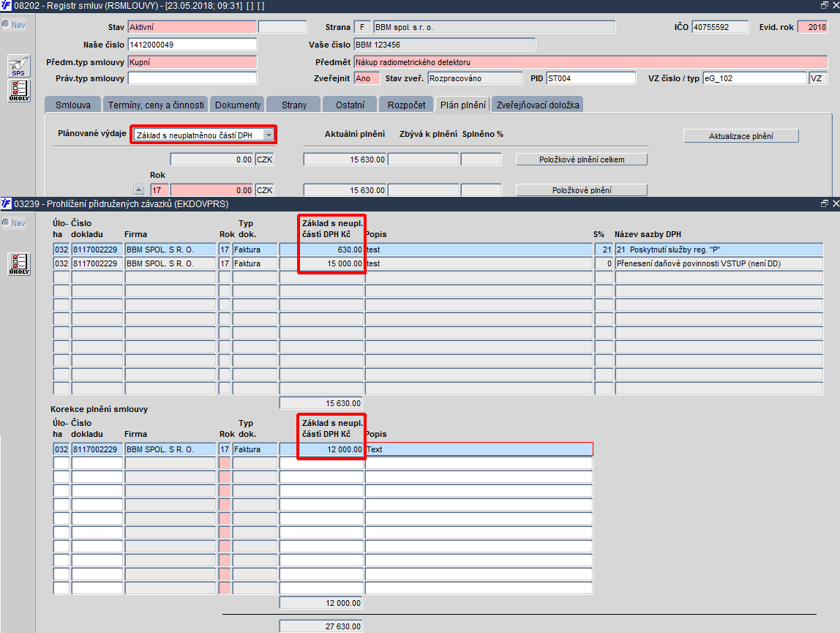Open ÚKOLY tasks icon in Registr smluv window
Screen dimensions: 840x633
[19, 91]
